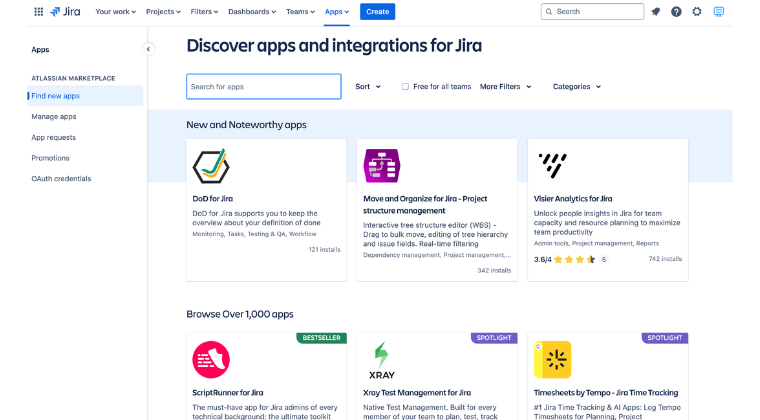Click the review count 5 badge

(603, 260)
